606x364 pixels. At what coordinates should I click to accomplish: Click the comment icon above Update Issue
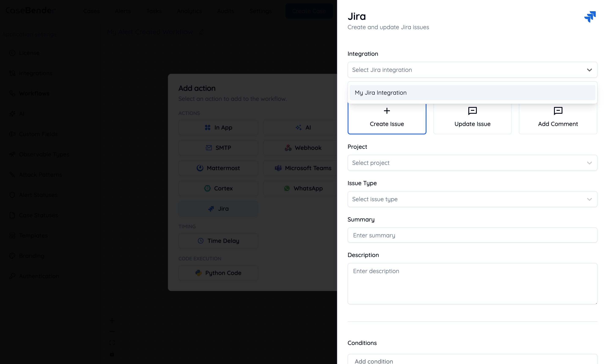(472, 111)
